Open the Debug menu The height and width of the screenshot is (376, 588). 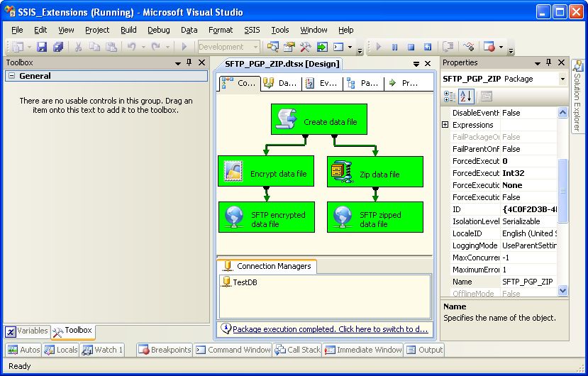[159, 30]
